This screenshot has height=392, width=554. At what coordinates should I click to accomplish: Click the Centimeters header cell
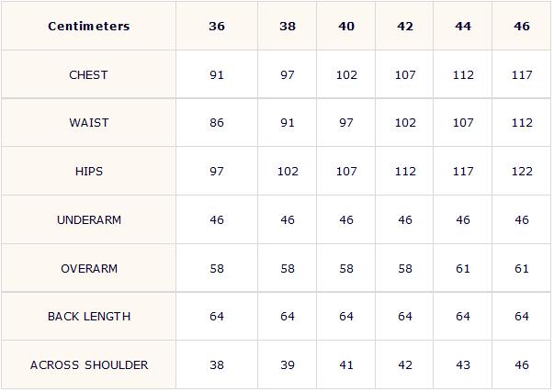(x=89, y=27)
